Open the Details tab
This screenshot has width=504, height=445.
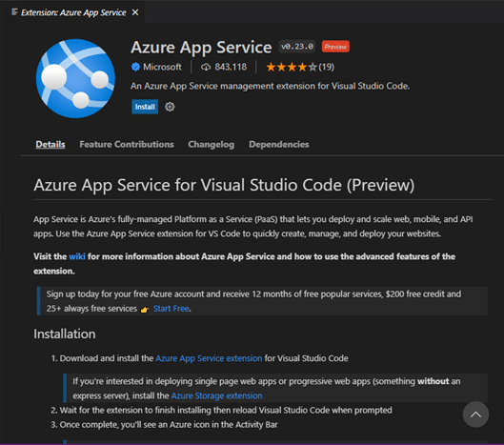click(x=50, y=145)
